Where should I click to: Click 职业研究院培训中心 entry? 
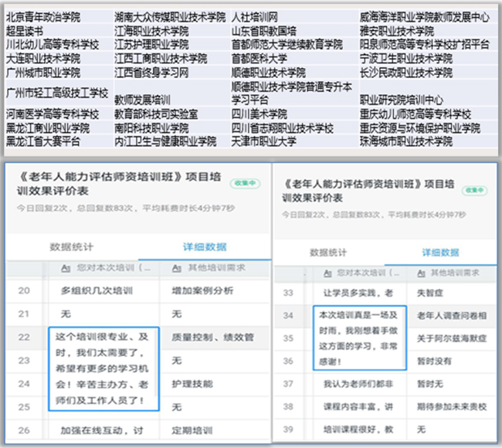click(x=402, y=100)
